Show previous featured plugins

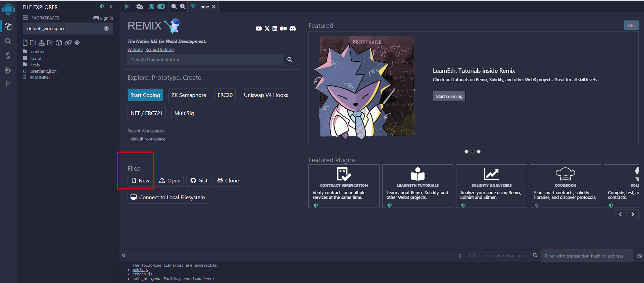[x=621, y=214]
